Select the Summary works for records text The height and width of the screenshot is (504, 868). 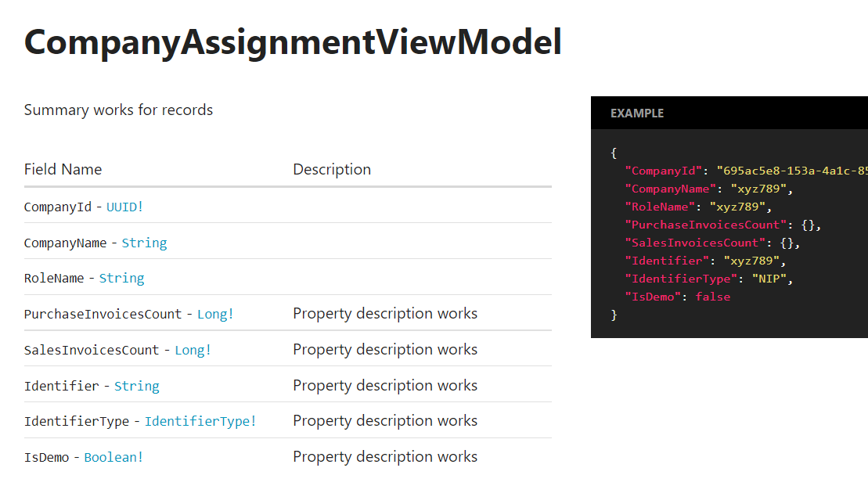point(118,110)
